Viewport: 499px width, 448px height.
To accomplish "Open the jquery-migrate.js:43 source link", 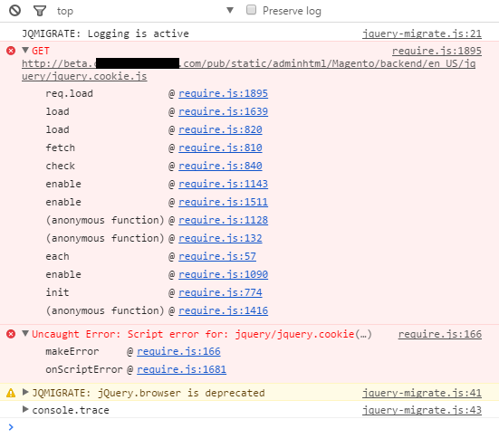I will click(x=422, y=410).
